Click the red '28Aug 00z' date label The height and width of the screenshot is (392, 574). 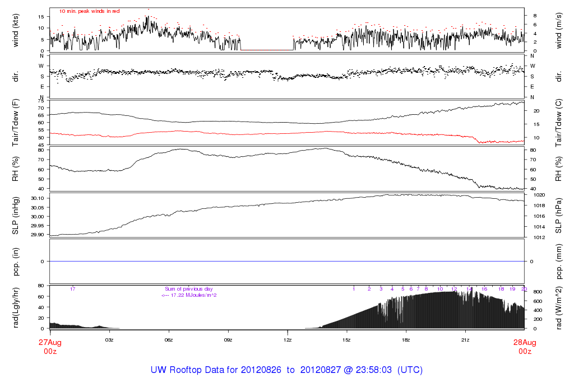524,347
